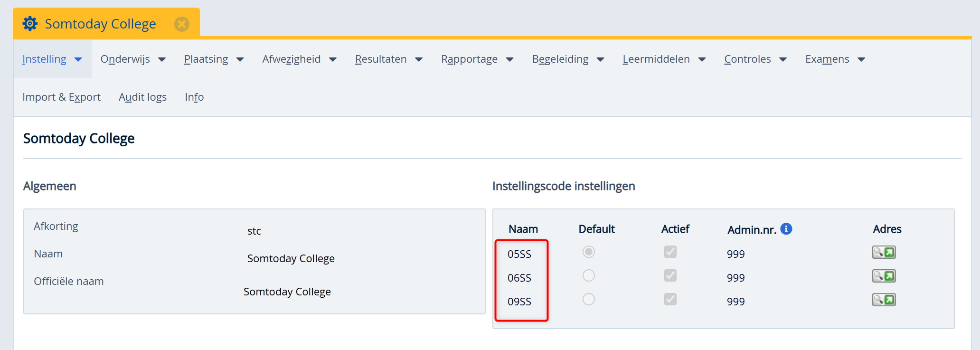Toggle Actief checkbox for 09SS

pyautogui.click(x=670, y=299)
